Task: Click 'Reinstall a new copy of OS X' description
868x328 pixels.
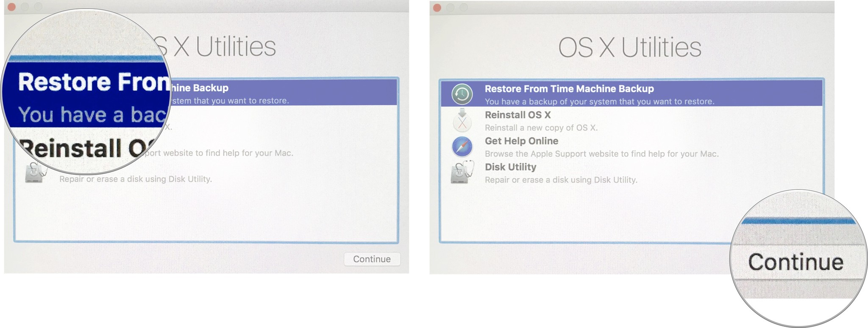Action: tap(541, 128)
